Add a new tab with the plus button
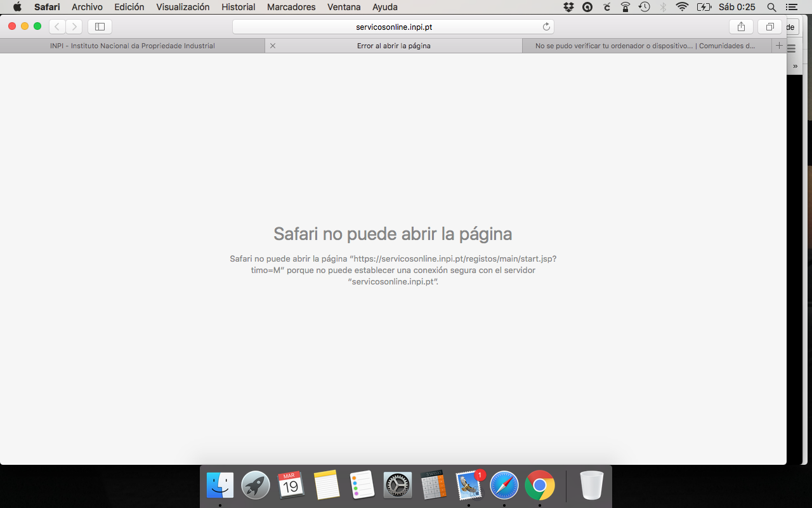The image size is (812, 508). [x=779, y=46]
